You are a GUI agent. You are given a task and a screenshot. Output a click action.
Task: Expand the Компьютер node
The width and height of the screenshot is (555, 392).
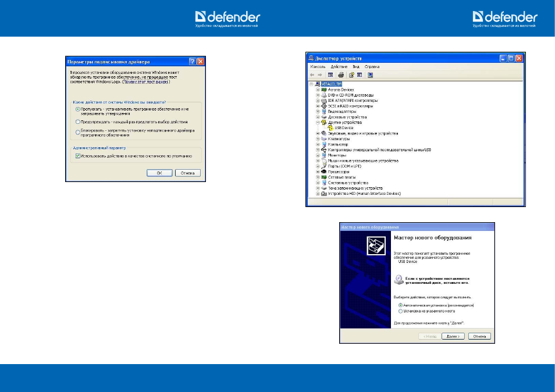coord(318,144)
